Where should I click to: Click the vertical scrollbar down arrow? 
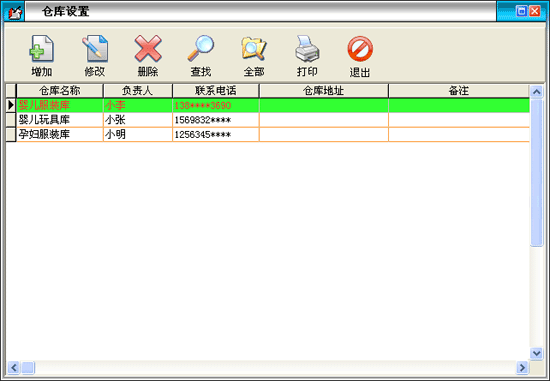pos(537,353)
